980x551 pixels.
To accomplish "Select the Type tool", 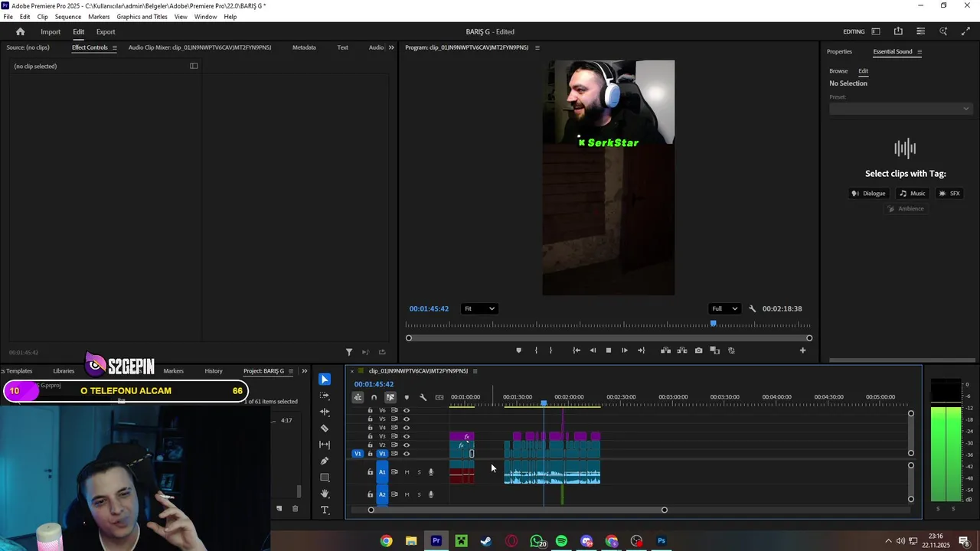I will pos(325,510).
